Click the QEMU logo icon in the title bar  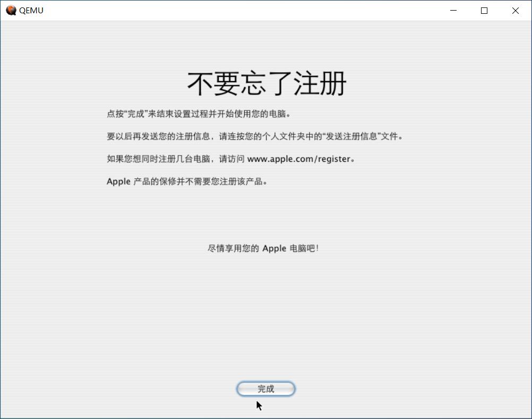(10, 10)
